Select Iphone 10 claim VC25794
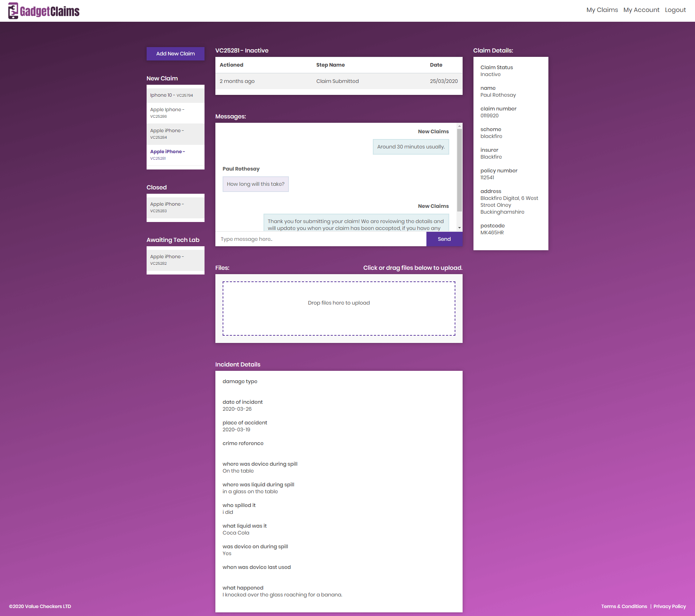 tap(172, 95)
